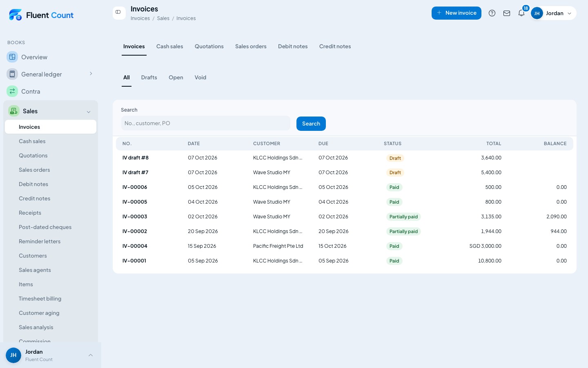The height and width of the screenshot is (368, 588).
Task: Click the Sales breadcrumb link
Action: (x=163, y=18)
